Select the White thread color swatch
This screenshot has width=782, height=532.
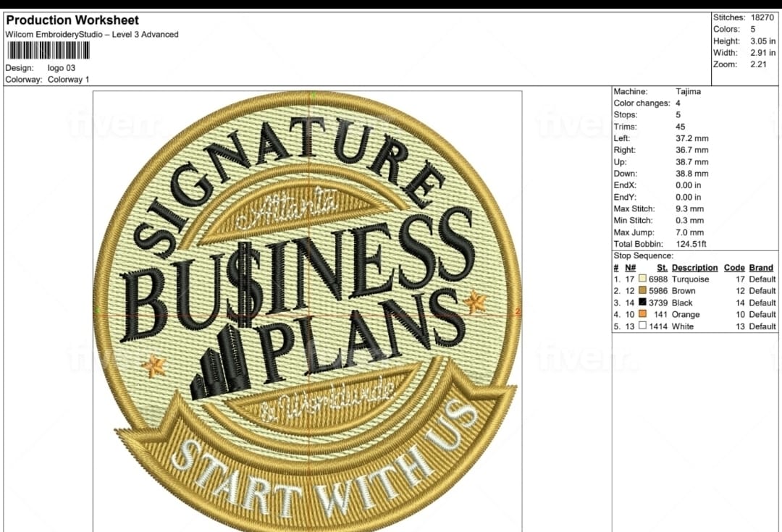tap(642, 326)
